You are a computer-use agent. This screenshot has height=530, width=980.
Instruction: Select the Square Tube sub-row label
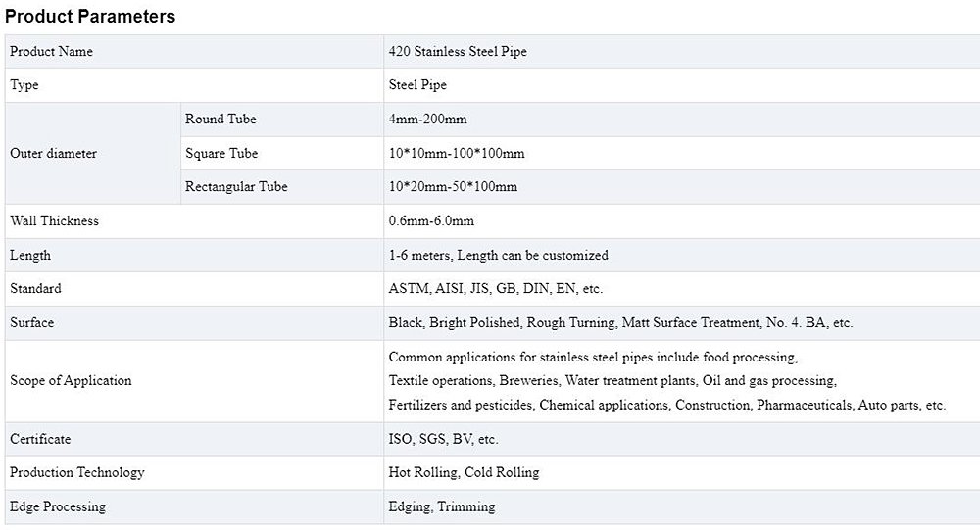click(x=221, y=153)
